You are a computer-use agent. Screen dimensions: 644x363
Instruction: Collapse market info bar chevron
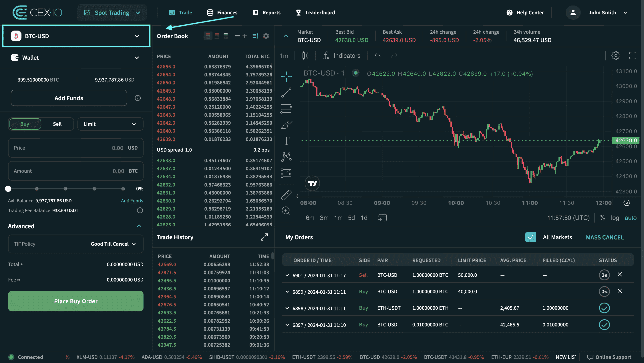[286, 36]
